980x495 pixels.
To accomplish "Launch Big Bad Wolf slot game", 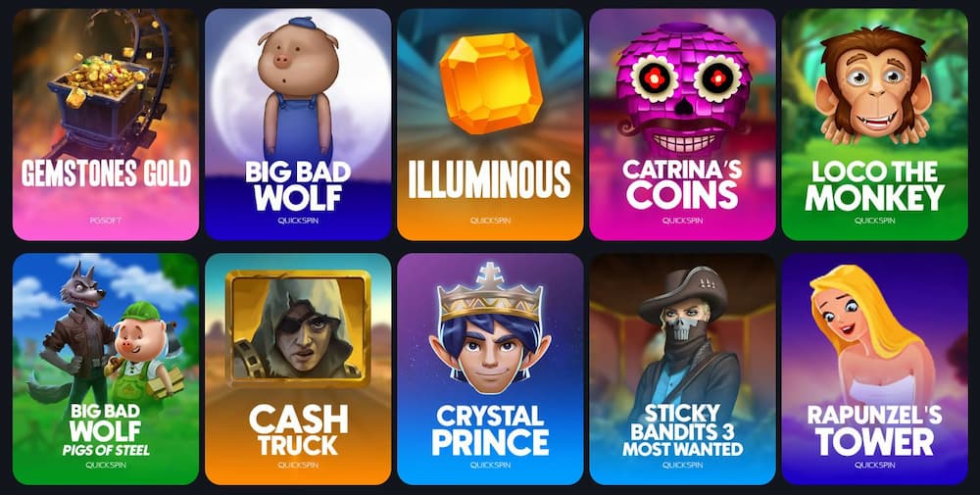I will (x=298, y=124).
